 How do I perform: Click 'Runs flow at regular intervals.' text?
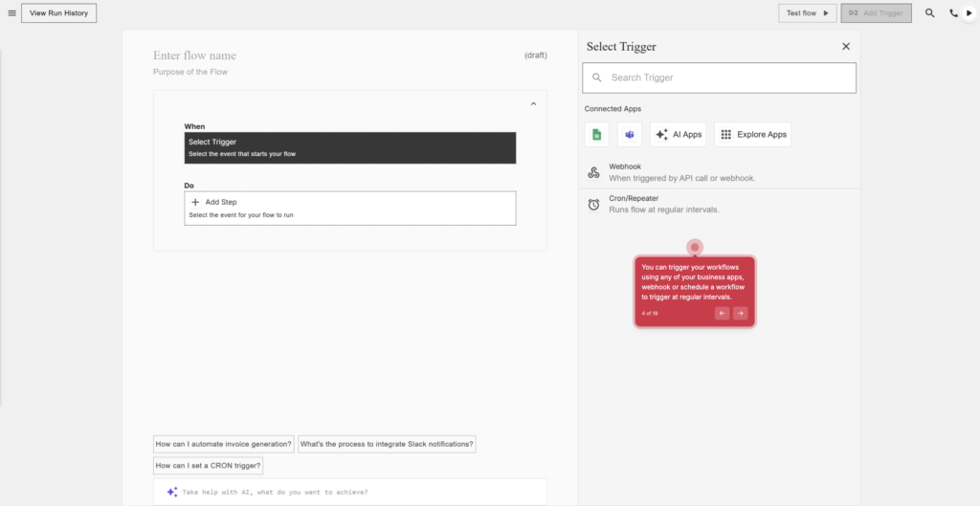tap(664, 209)
